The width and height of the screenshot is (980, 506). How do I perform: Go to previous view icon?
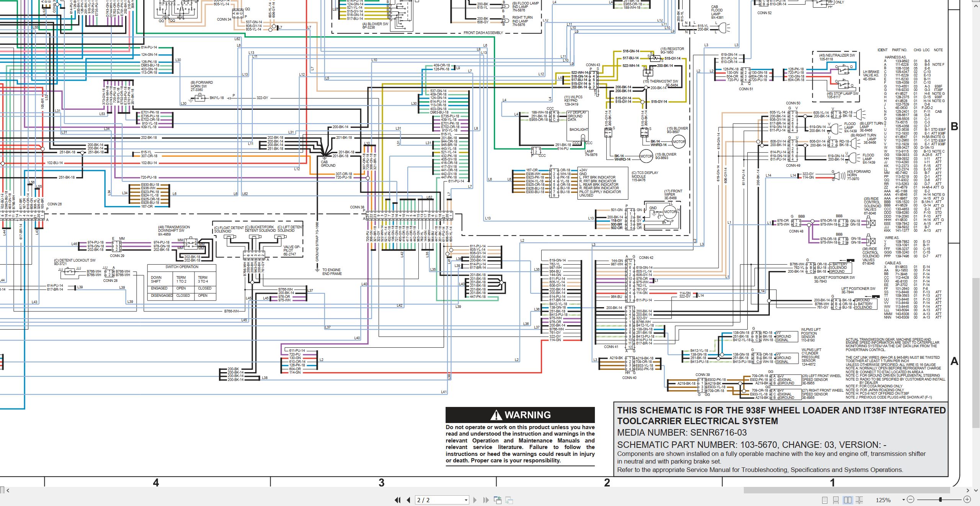498,500
